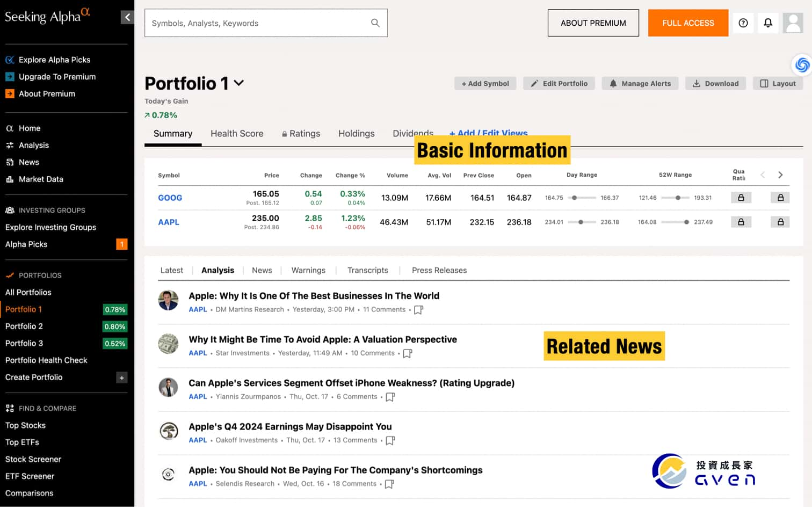Image resolution: width=812 pixels, height=508 pixels.
Task: Switch to the Holdings tab
Action: (x=357, y=134)
